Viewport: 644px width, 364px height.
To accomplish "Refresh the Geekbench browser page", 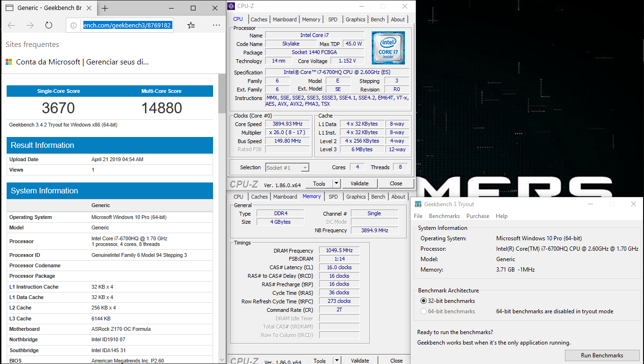I will pyautogui.click(x=49, y=25).
